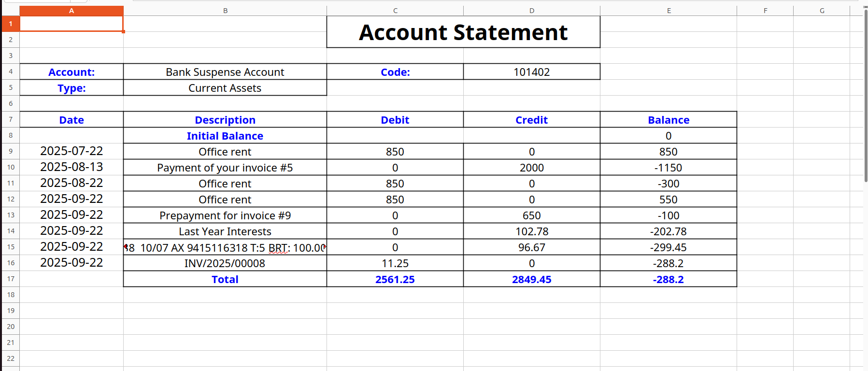Select column G header

tap(822, 11)
